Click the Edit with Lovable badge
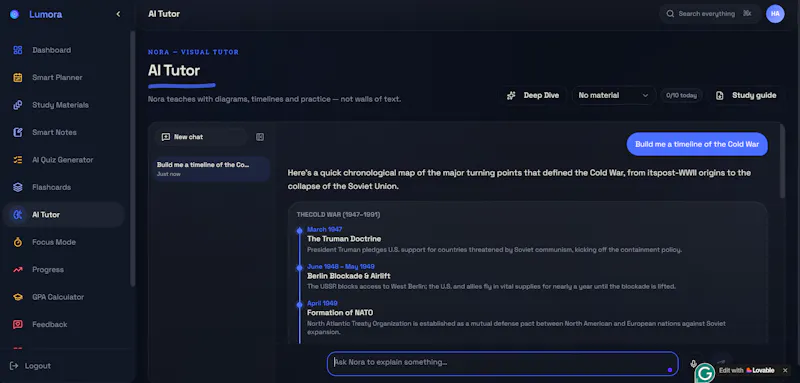 pyautogui.click(x=746, y=370)
